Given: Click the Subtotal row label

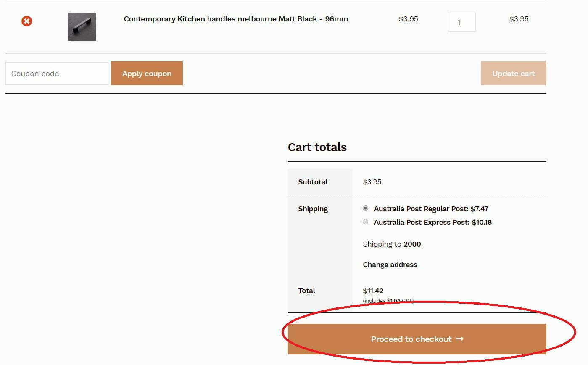Looking at the screenshot, I should click(x=313, y=182).
